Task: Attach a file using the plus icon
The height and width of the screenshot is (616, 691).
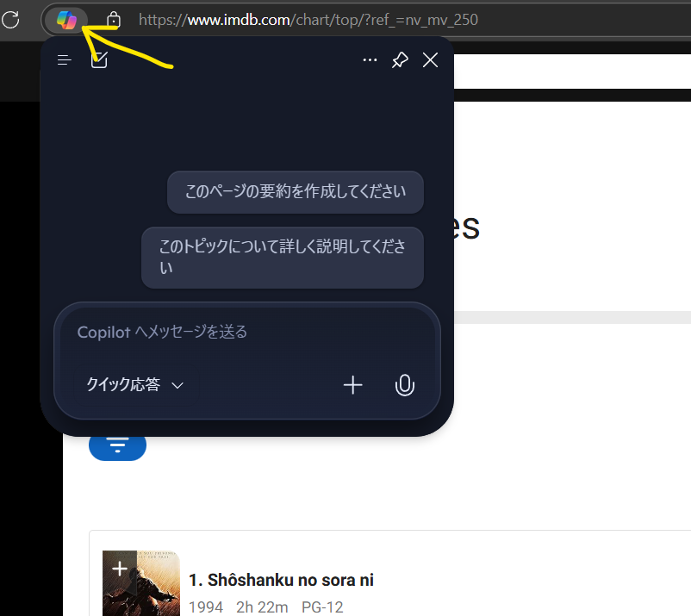Action: pyautogui.click(x=352, y=385)
